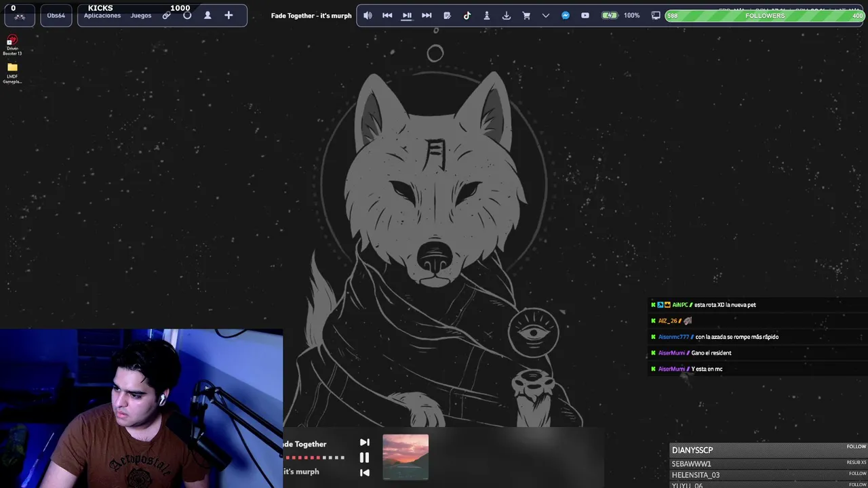Click the circle refresh icon
This screenshot has width=868, height=488.
pos(187,16)
